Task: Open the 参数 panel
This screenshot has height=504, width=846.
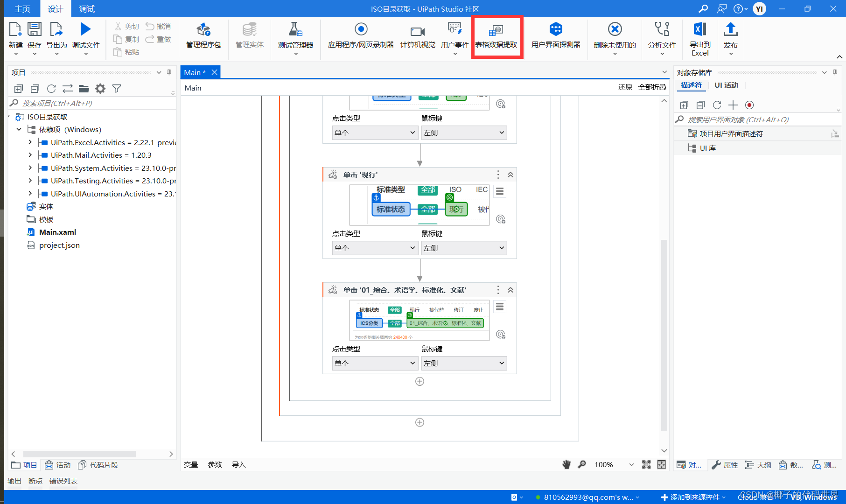Action: coord(215,464)
